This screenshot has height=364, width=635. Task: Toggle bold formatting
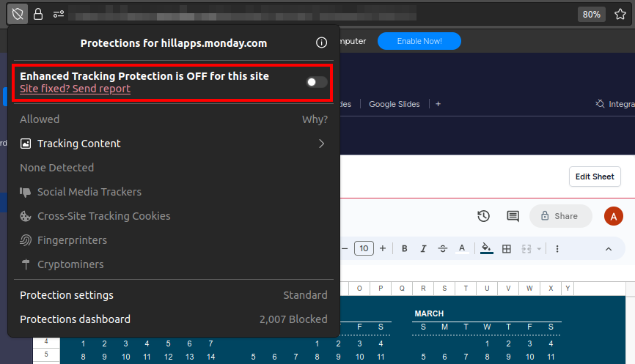tap(404, 249)
